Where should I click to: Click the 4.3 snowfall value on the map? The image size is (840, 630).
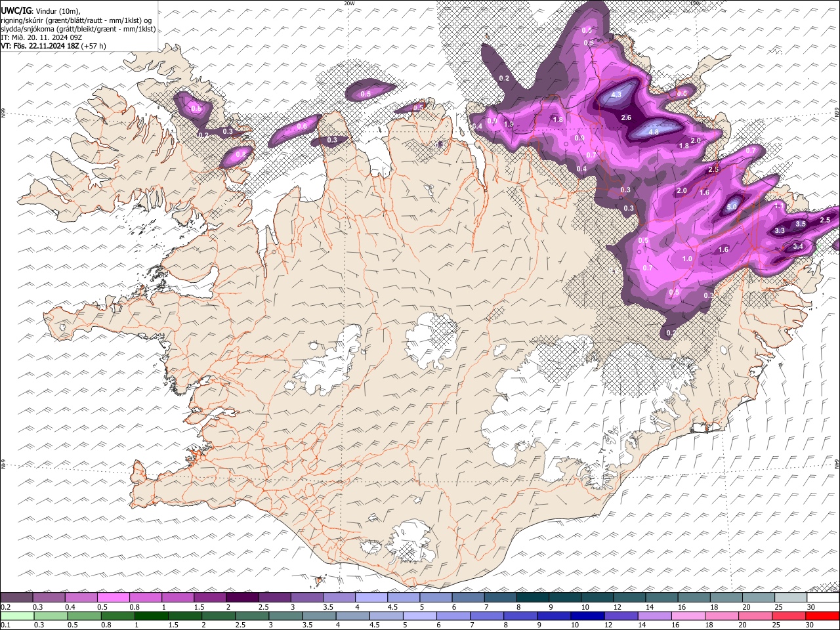tap(616, 94)
